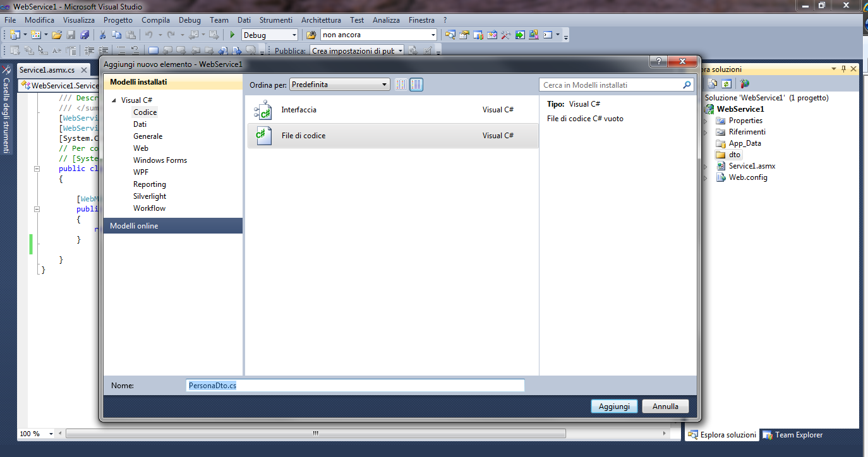
Task: Switch to the Team Explorer tab
Action: click(793, 435)
